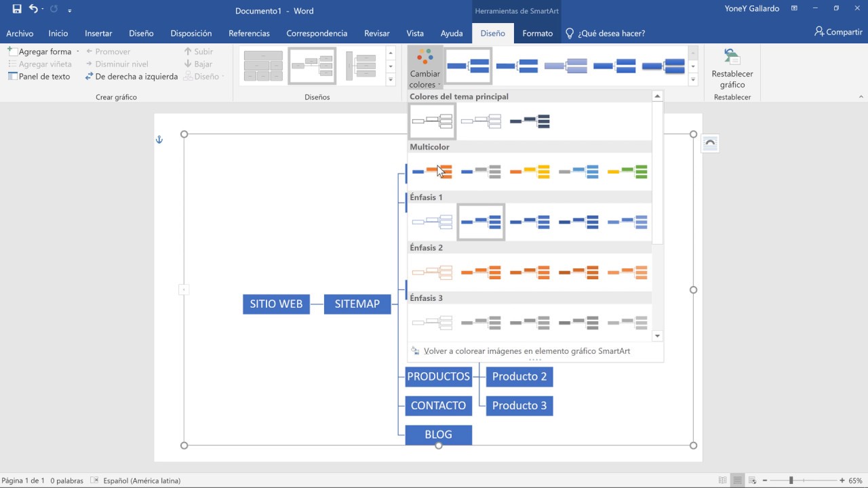Click the Subir button

point(199,52)
